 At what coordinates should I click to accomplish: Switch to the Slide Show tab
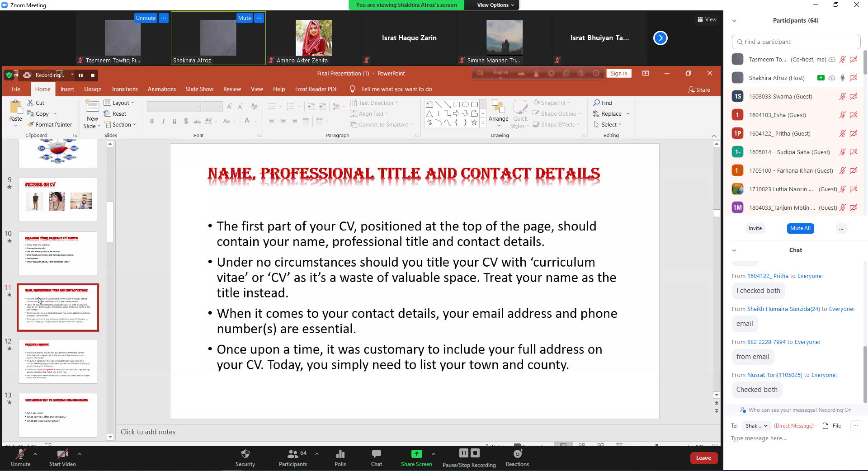199,89
